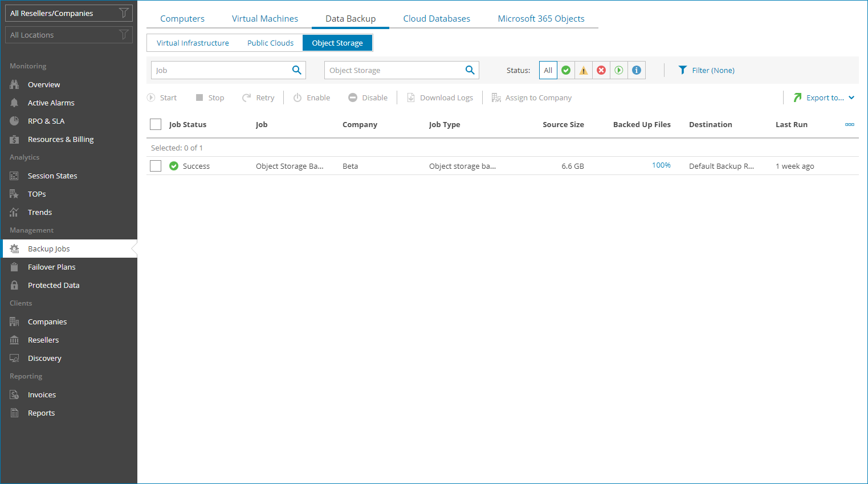Image resolution: width=868 pixels, height=484 pixels.
Task: Open Filter (None) options
Action: (x=706, y=70)
